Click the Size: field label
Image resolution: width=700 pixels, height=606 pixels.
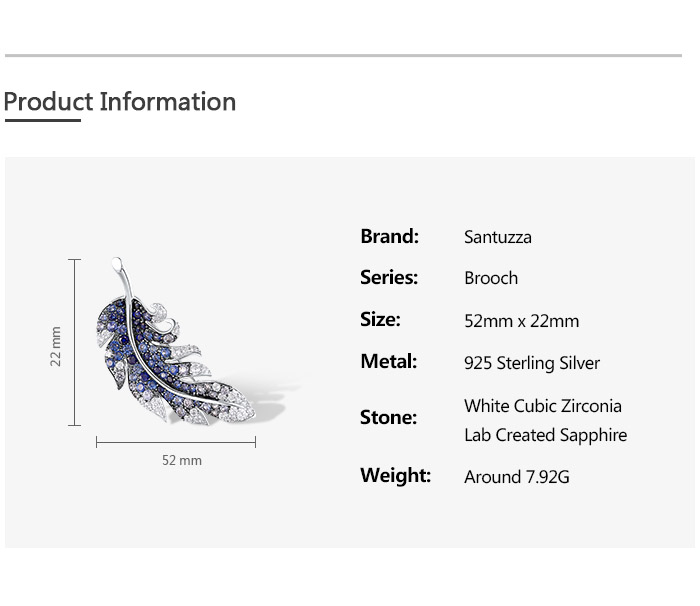coord(380,320)
